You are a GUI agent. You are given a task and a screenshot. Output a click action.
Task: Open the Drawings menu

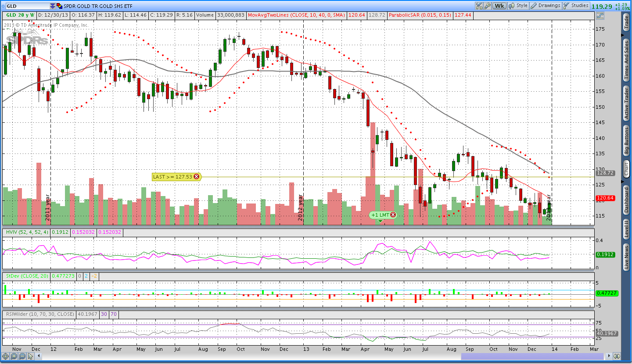(x=546, y=6)
